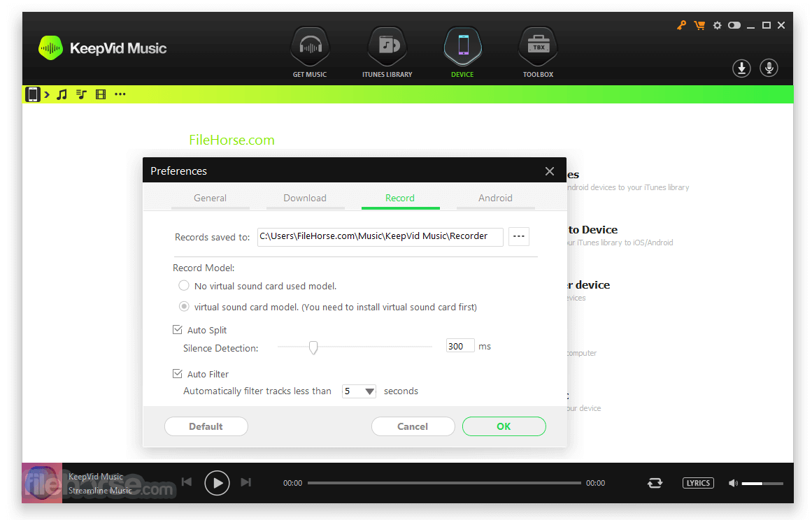This screenshot has height=520, width=812.
Task: Skip to next track
Action: point(246,482)
